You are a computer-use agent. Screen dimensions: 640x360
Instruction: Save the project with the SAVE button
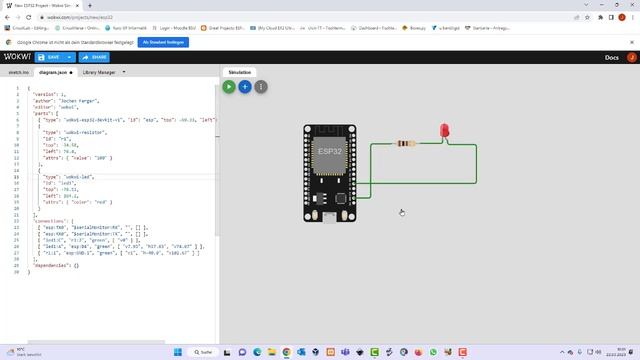(50, 58)
